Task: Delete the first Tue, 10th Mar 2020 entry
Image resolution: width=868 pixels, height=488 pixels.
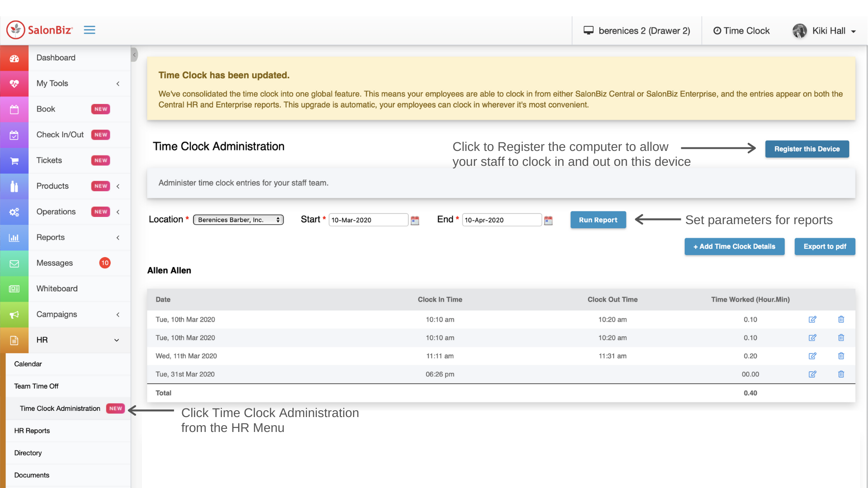Action: 841,319
